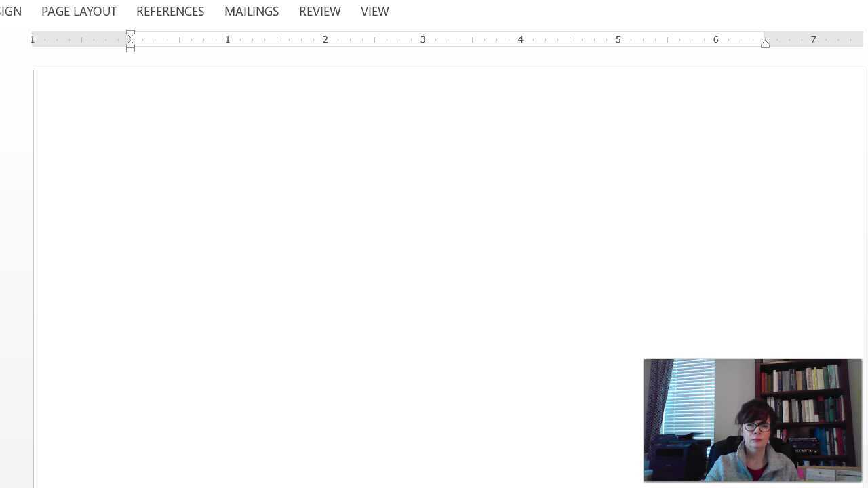This screenshot has width=868, height=488.
Task: Select the MAILINGS tab
Action: click(252, 11)
